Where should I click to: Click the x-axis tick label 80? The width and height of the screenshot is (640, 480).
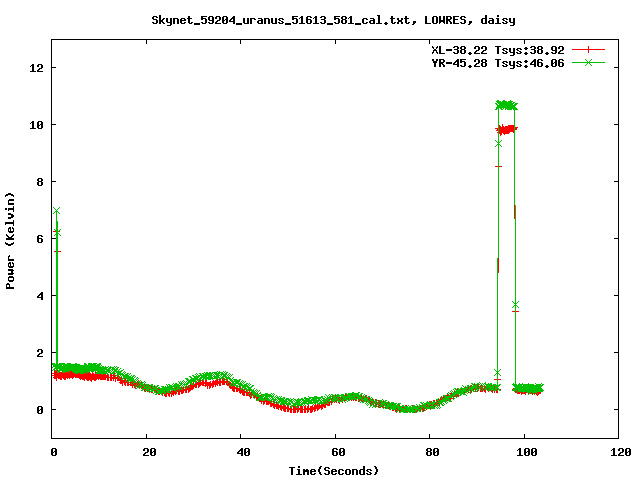point(433,452)
